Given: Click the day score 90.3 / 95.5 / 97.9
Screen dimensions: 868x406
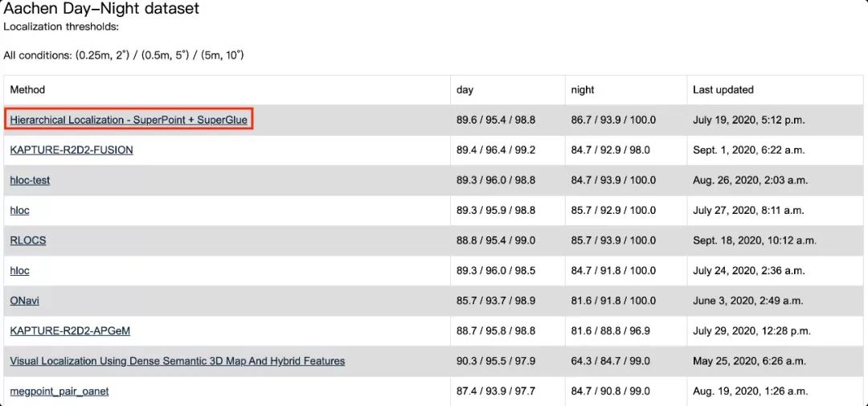Looking at the screenshot, I should point(496,361).
